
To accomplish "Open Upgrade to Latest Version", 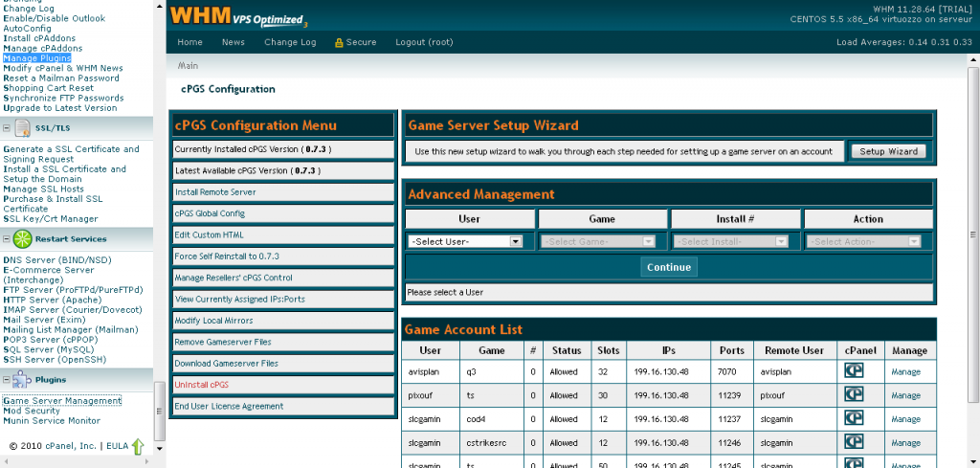I will click(x=60, y=108).
